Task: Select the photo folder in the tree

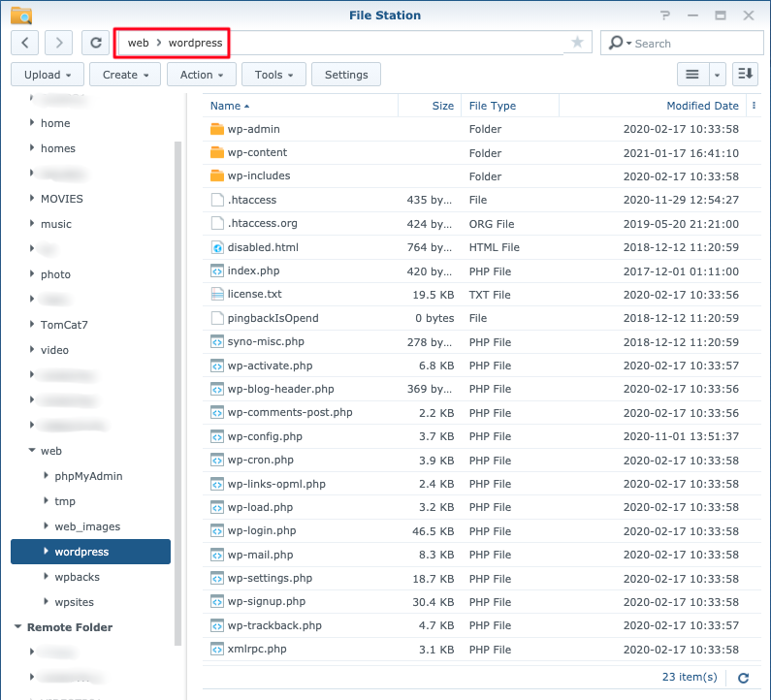Action: click(55, 274)
